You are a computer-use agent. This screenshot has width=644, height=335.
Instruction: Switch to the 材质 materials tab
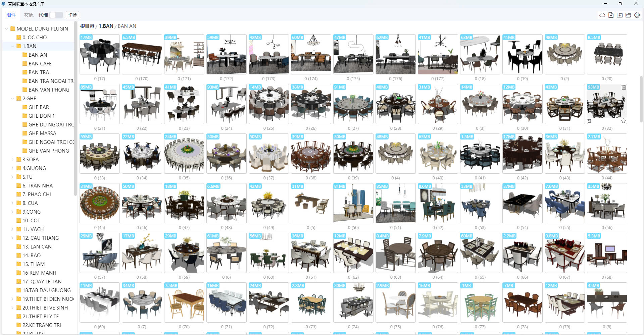29,15
